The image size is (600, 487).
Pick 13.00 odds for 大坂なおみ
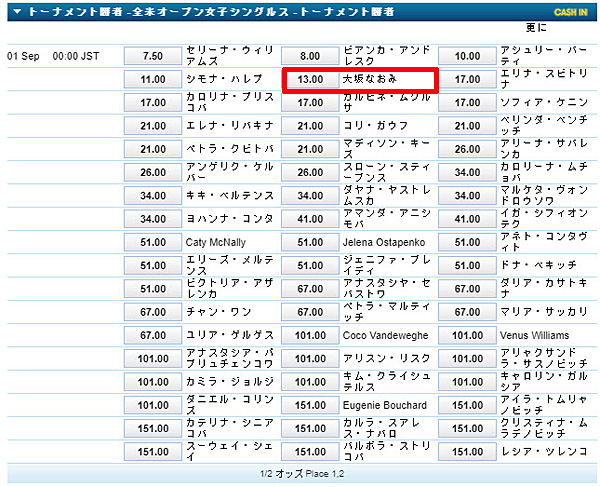click(310, 79)
